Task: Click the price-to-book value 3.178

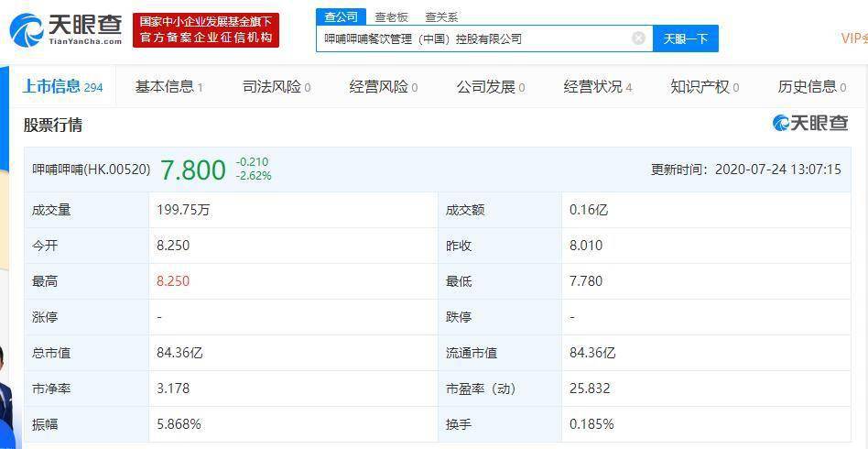Action: (173, 389)
